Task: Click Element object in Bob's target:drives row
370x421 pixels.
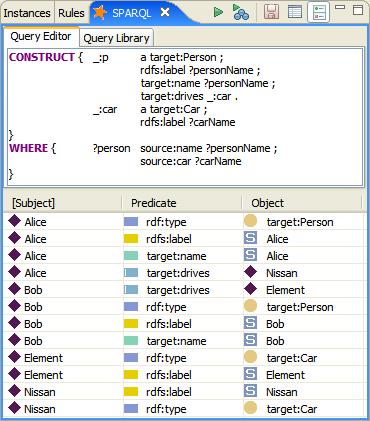Action: point(285,290)
